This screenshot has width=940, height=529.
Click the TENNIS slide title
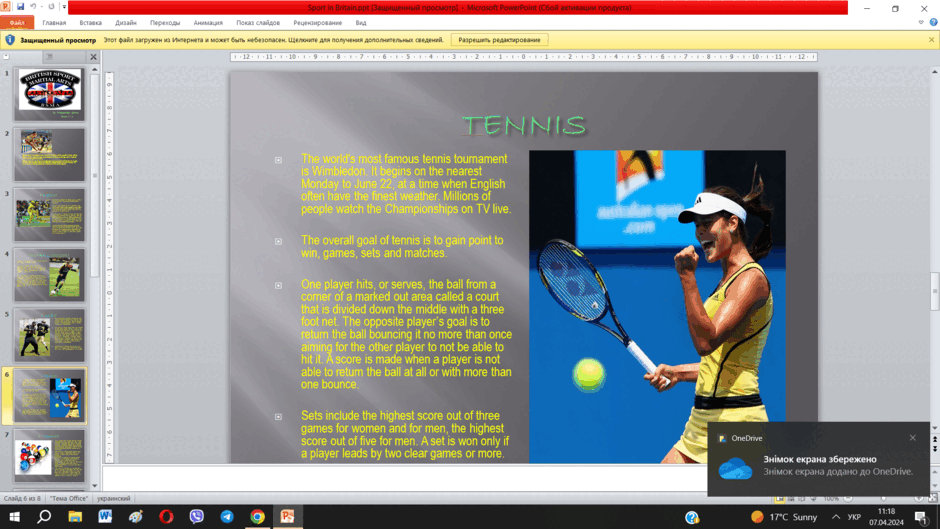pyautogui.click(x=524, y=125)
